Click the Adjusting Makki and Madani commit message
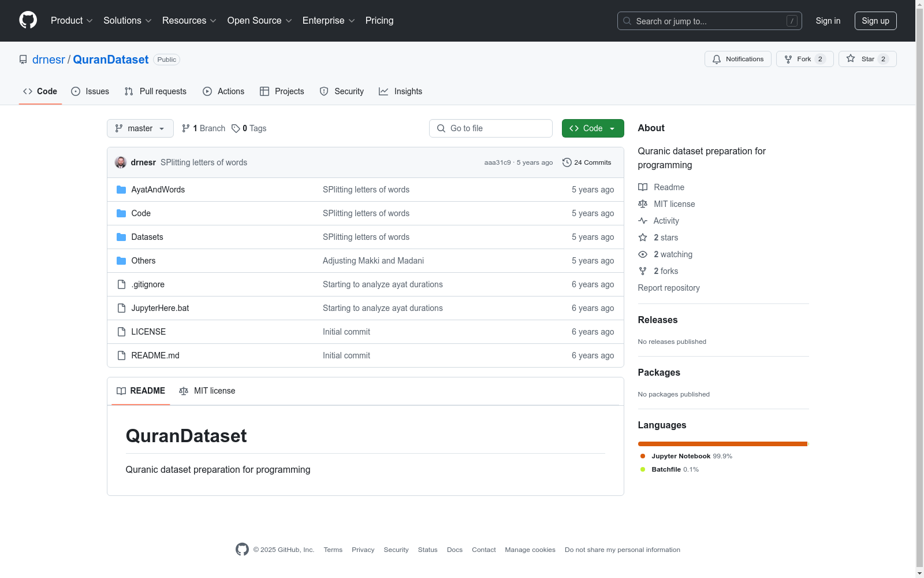This screenshot has height=578, width=924. coord(373,261)
